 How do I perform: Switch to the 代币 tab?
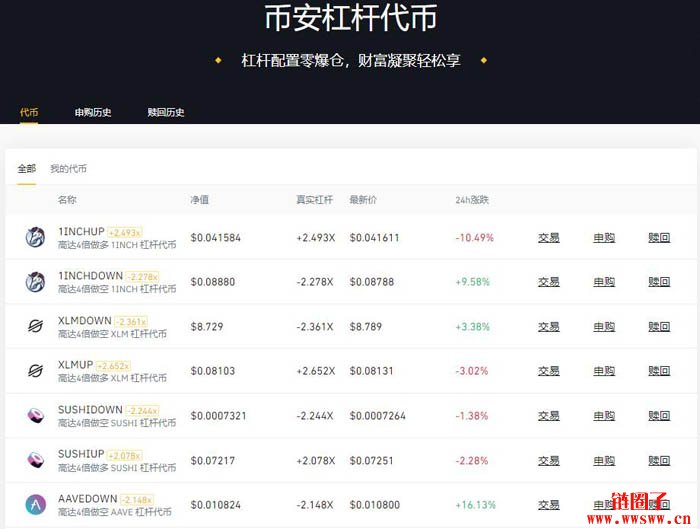point(29,112)
